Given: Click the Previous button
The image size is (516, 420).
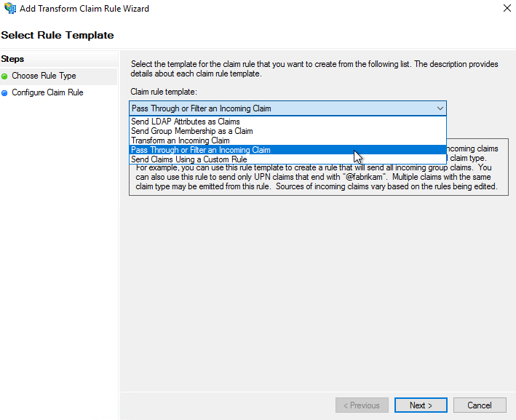Looking at the screenshot, I should pos(362,405).
